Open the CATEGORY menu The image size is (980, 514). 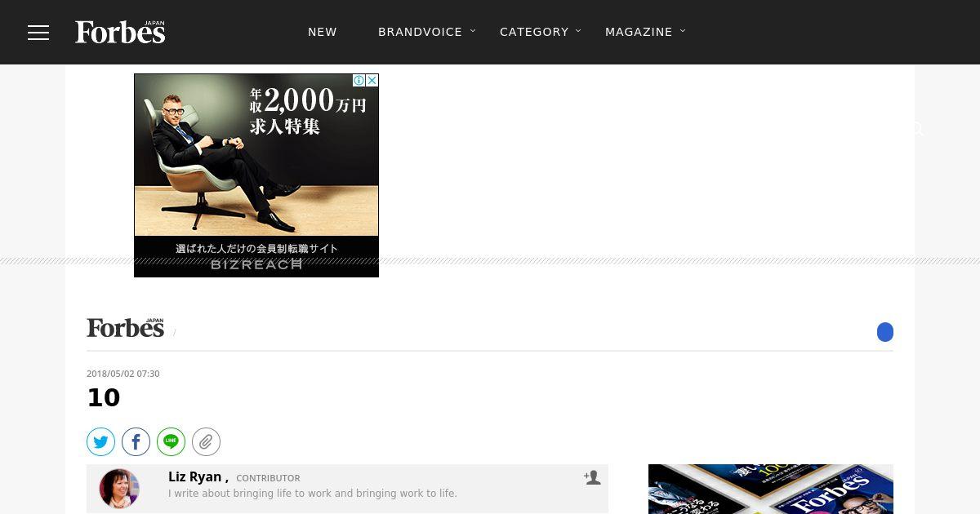[x=534, y=32]
